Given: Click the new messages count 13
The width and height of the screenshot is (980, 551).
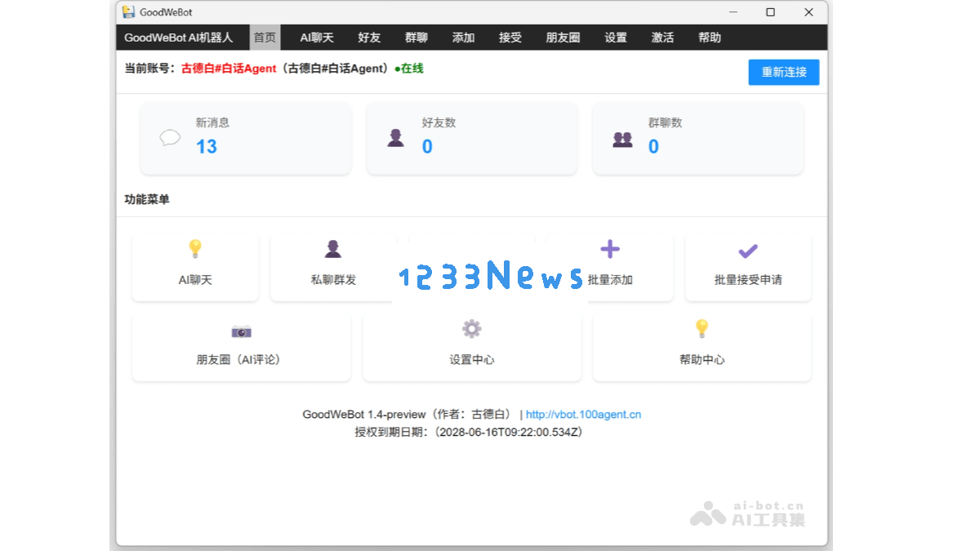Looking at the screenshot, I should pyautogui.click(x=207, y=147).
